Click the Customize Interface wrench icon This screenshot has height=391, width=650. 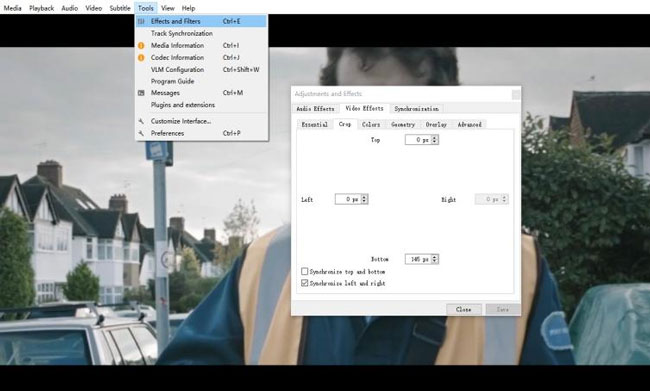click(x=141, y=121)
